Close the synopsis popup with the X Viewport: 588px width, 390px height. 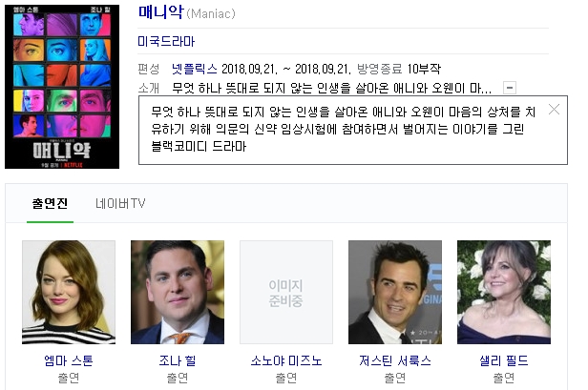[x=554, y=110]
